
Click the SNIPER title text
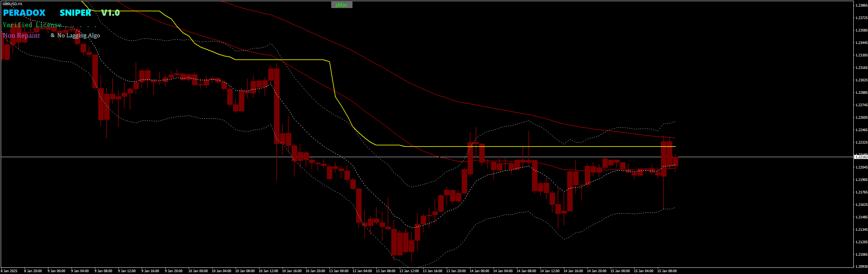(75, 13)
